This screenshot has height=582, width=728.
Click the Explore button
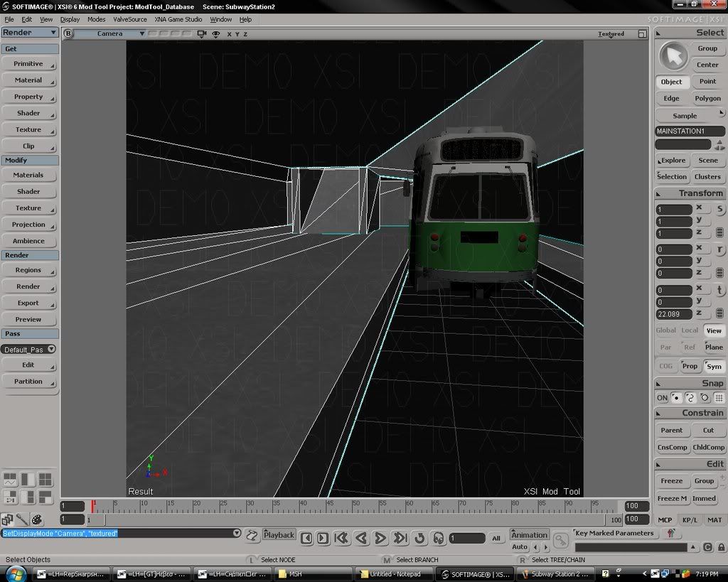click(672, 161)
